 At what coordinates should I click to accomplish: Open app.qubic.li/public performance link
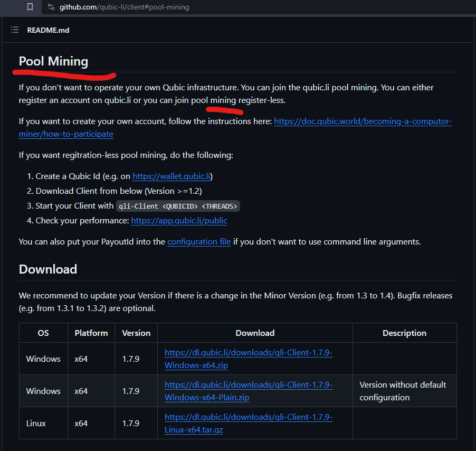point(179,221)
